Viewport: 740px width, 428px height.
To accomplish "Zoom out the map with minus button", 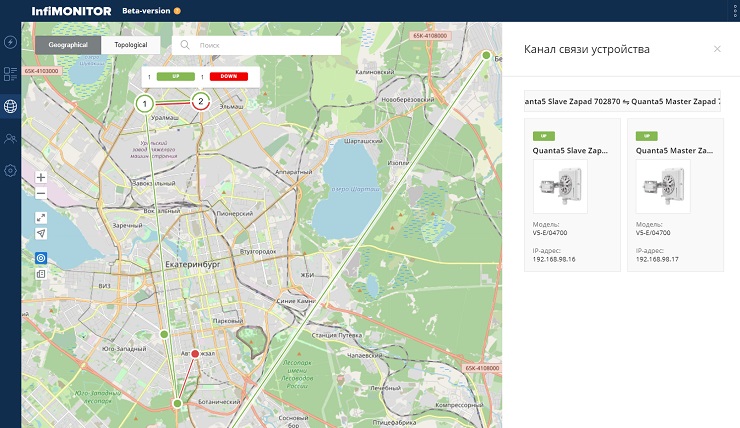I will 41,193.
